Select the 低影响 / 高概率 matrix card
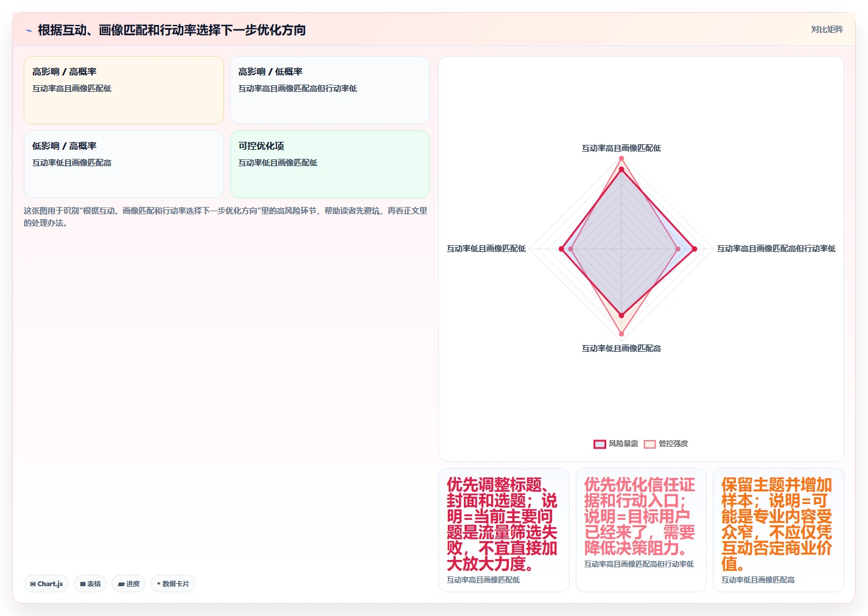Screen dimensions: 868x616 [124, 164]
